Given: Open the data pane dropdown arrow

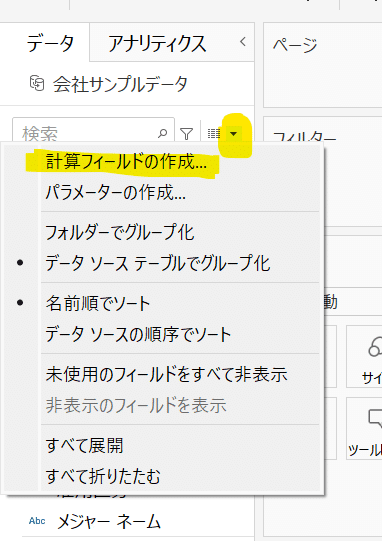Looking at the screenshot, I should (234, 133).
